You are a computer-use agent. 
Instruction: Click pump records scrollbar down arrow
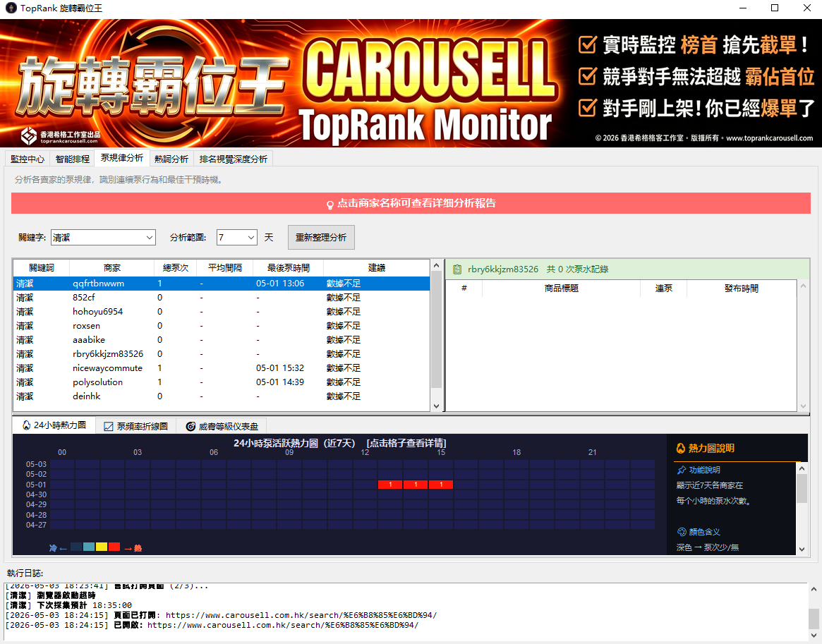803,406
